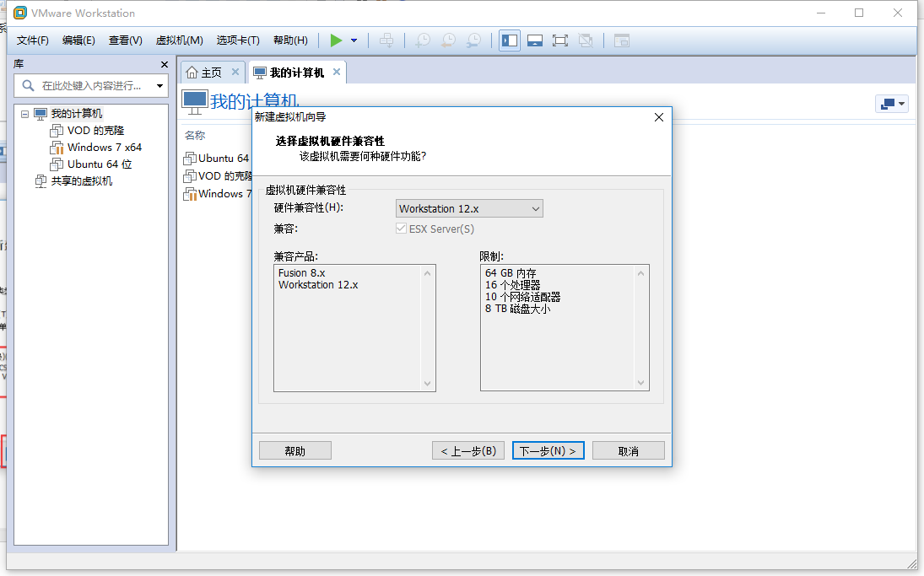This screenshot has width=924, height=576.
Task: Click down arrow of compatible products scrollbar
Action: point(427,384)
